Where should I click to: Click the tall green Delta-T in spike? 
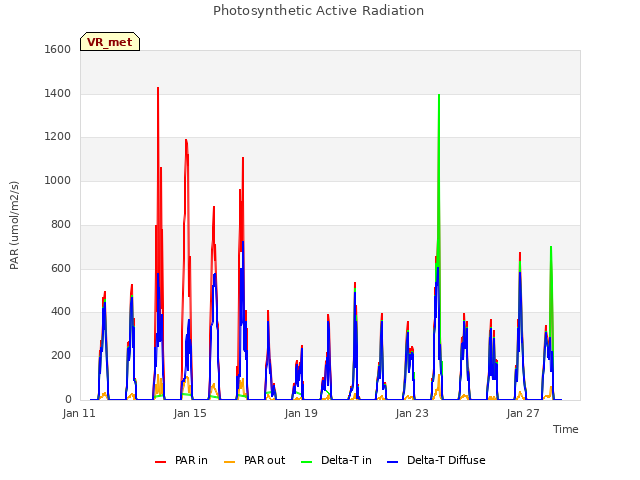click(439, 96)
